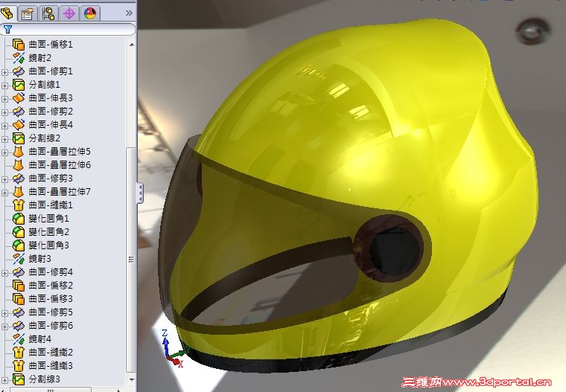Expand the 分割線3 tree node
The width and height of the screenshot is (566, 392).
point(4,380)
